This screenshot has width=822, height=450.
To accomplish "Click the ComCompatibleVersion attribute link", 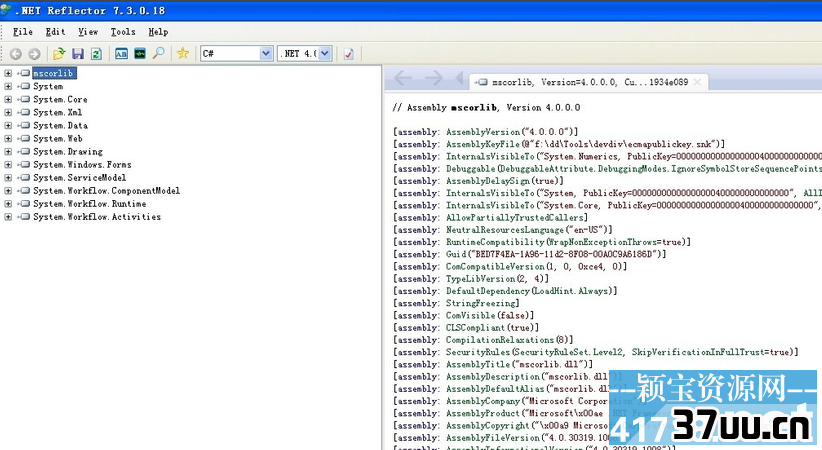I will pos(495,266).
